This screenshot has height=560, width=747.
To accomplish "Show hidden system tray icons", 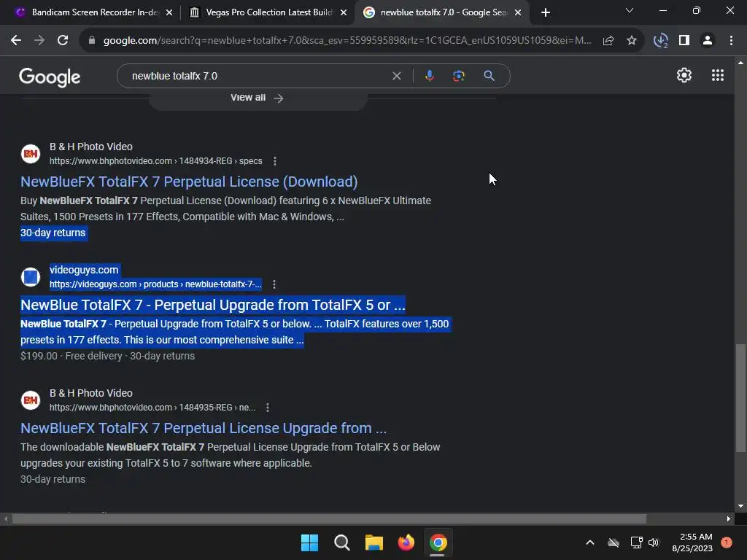I will pos(589,542).
